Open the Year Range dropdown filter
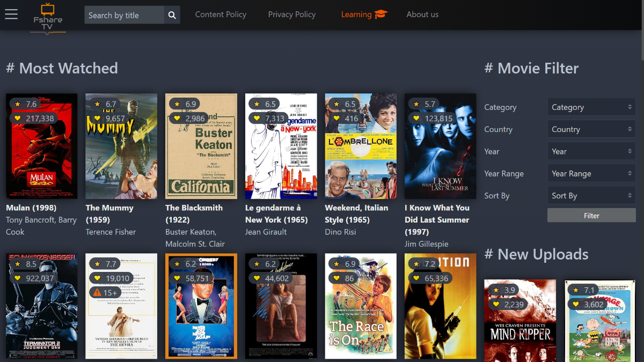This screenshot has height=362, width=644. (591, 173)
